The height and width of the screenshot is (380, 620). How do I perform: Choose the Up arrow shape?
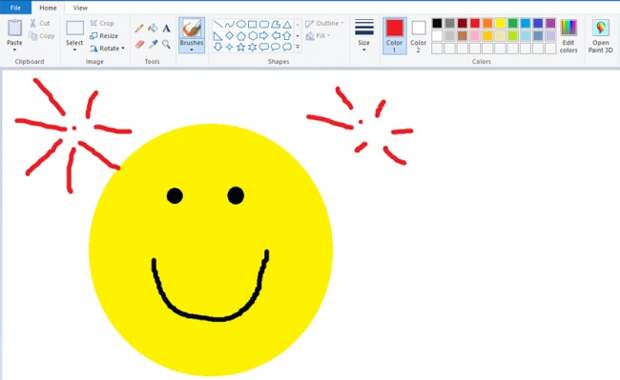(287, 36)
